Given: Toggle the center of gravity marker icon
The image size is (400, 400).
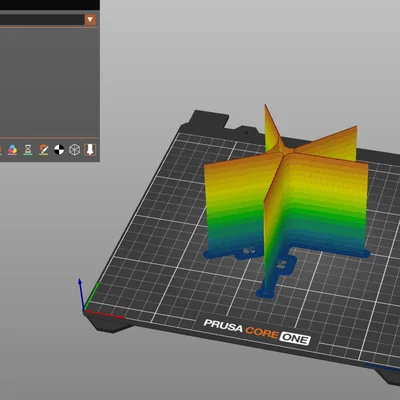Looking at the screenshot, I should [59, 150].
